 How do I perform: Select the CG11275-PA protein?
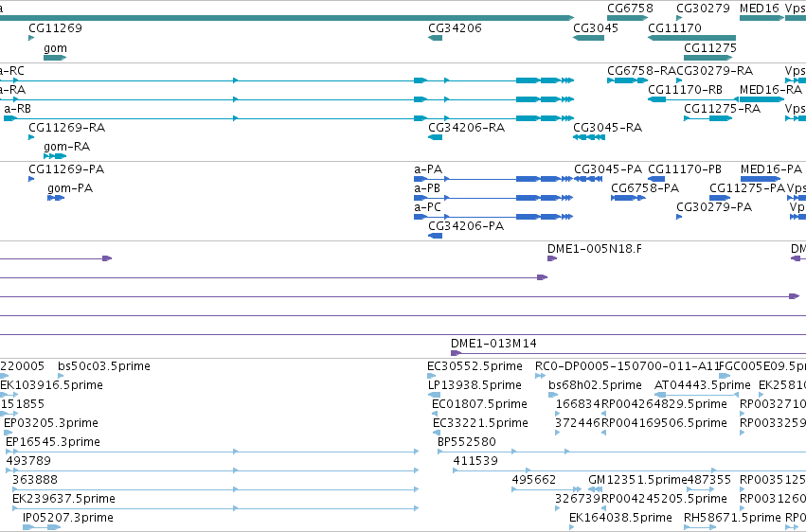[720, 198]
